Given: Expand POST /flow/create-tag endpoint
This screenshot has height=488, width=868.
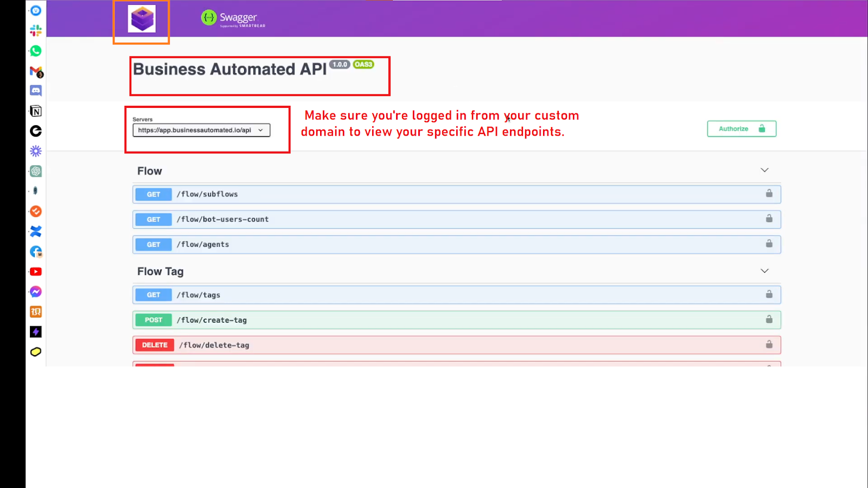Looking at the screenshot, I should click(x=457, y=320).
